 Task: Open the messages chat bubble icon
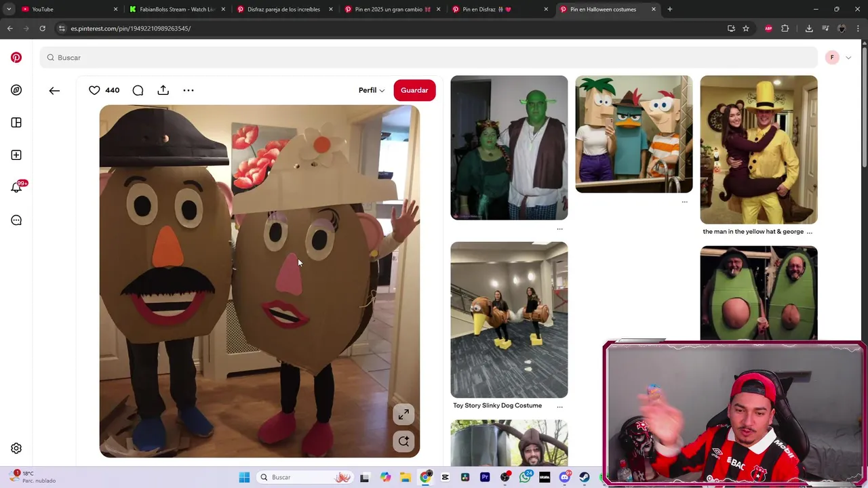click(x=16, y=220)
